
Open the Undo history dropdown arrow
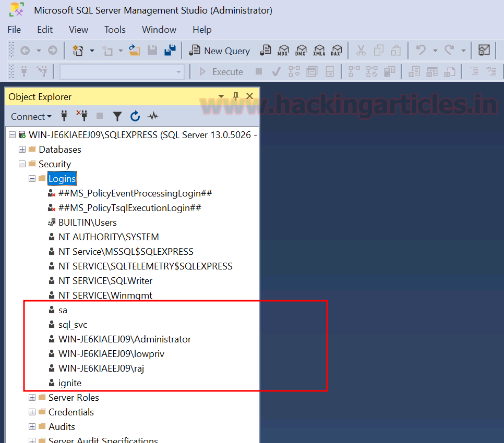[435, 51]
